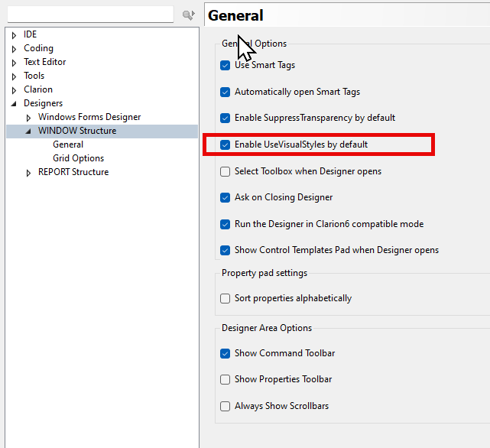
Task: Enable Show Properties Toolbar option
Action: coord(226,380)
